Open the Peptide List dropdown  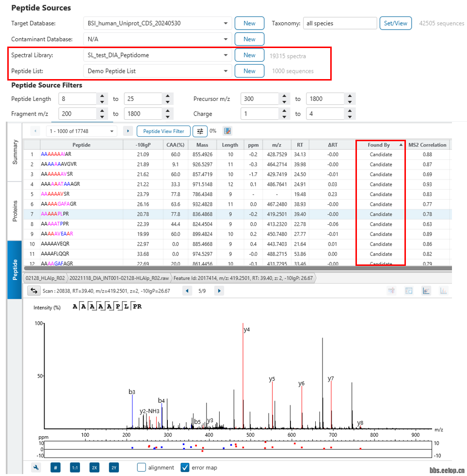pyautogui.click(x=225, y=71)
